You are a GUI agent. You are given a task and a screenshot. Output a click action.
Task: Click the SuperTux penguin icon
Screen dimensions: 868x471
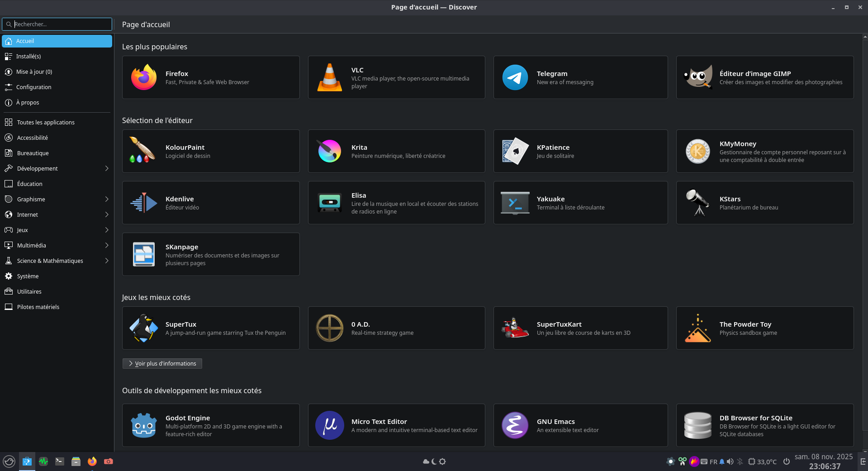144,328
